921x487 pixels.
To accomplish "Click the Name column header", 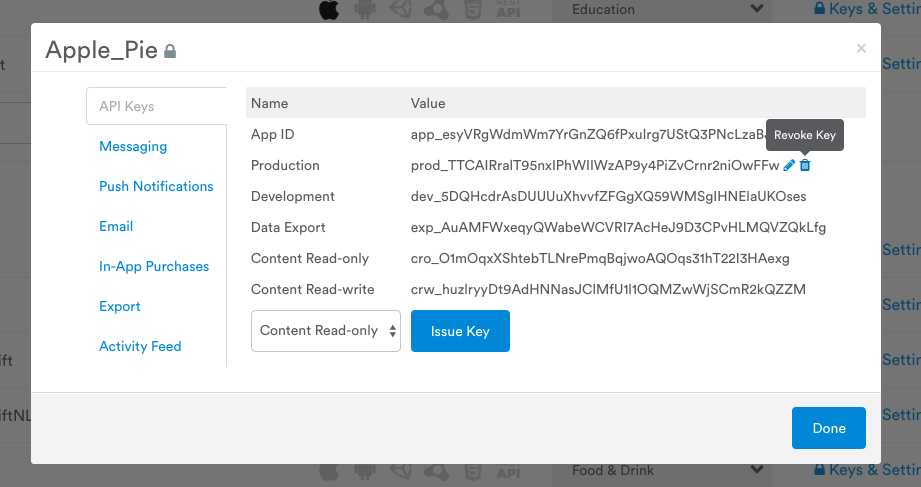I will [x=270, y=103].
